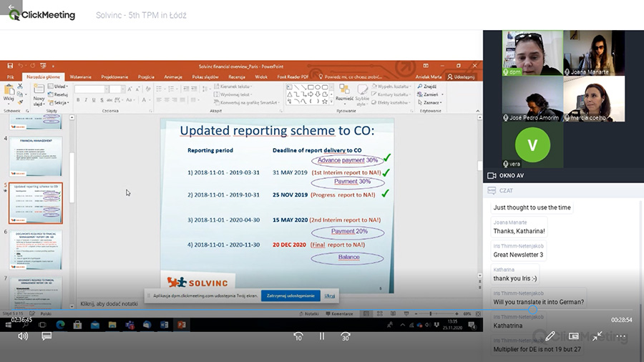Open the font size combo box
Image resolution: width=644 pixels, height=362 pixels.
pyautogui.click(x=117, y=89)
